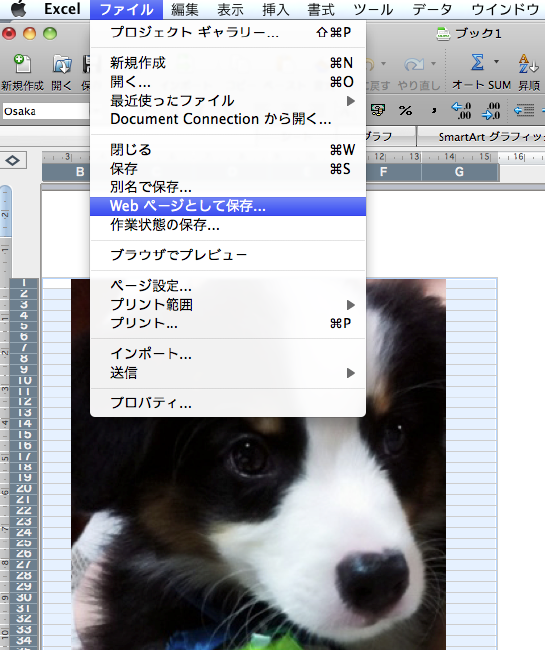Apply comma style format
545x650 pixels.
pyautogui.click(x=434, y=110)
